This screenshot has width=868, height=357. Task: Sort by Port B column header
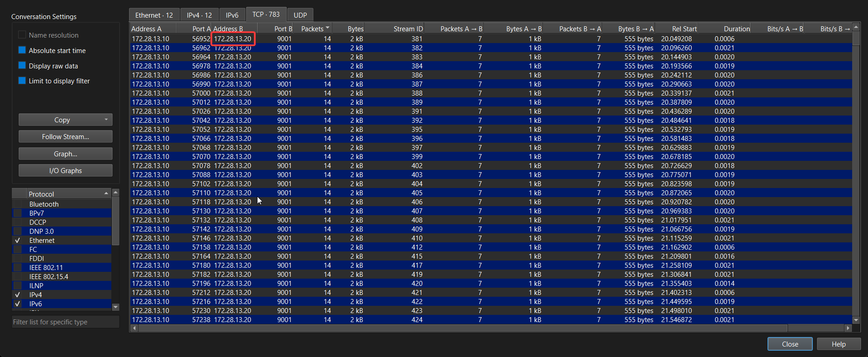point(276,29)
